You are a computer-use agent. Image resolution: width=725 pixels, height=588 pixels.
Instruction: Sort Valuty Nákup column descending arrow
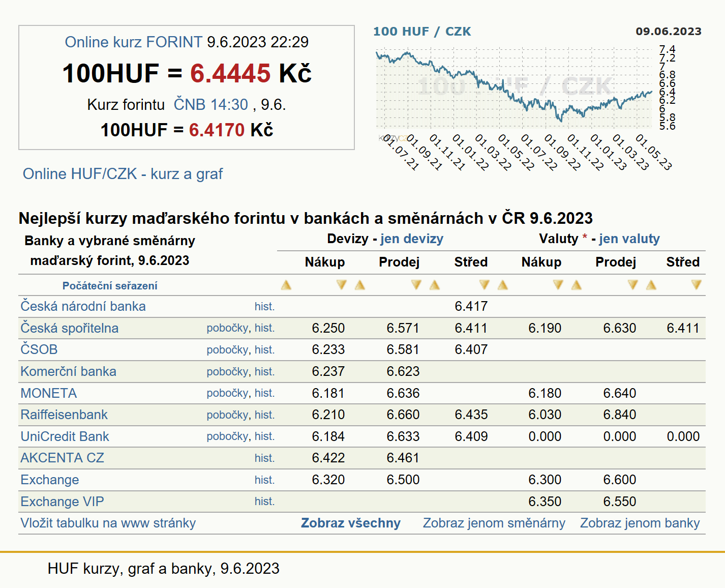click(x=558, y=285)
